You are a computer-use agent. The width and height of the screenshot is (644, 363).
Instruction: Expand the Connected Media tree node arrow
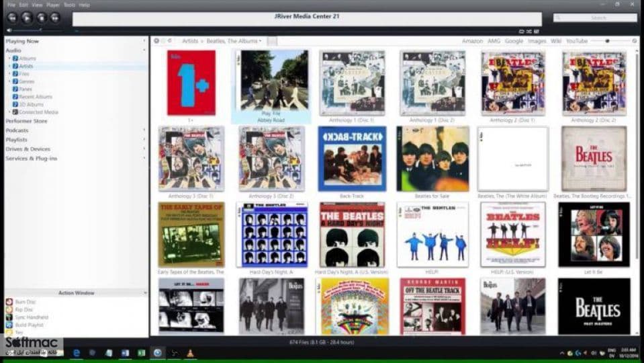point(9,112)
